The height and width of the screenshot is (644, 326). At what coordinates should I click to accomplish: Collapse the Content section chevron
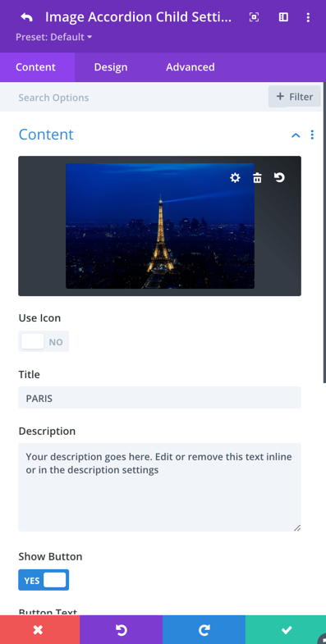296,135
